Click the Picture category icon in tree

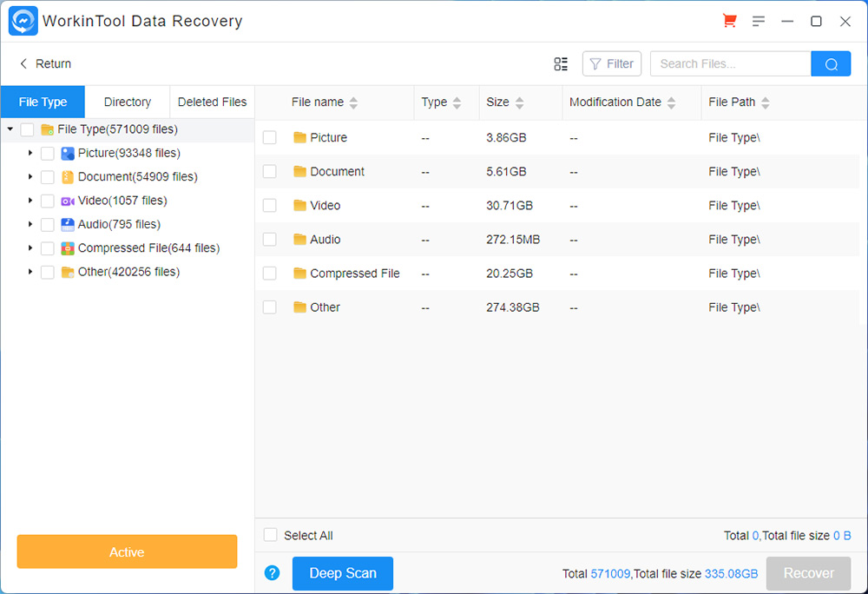68,154
